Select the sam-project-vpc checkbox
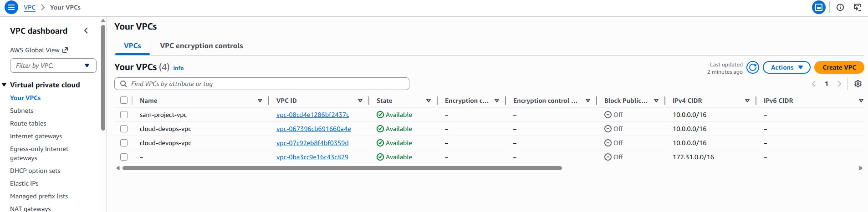This screenshot has width=868, height=212. pyautogui.click(x=124, y=115)
